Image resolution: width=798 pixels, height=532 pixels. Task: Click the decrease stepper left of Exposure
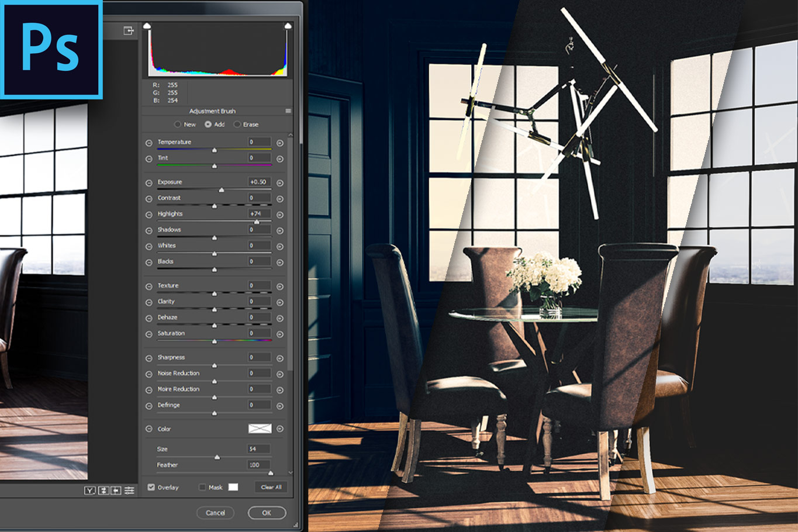pos(148,182)
